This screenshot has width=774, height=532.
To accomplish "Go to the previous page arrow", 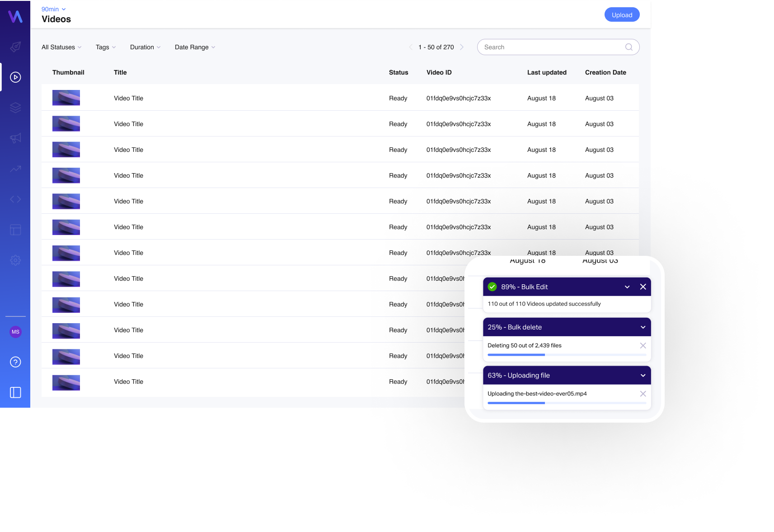I will (x=411, y=47).
